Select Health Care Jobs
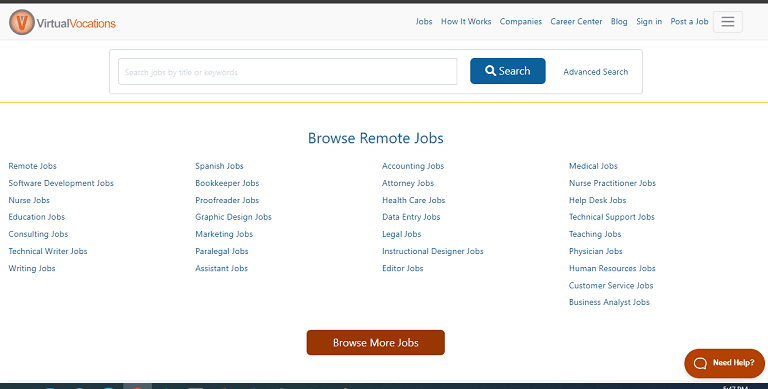The width and height of the screenshot is (768, 389). click(x=413, y=200)
